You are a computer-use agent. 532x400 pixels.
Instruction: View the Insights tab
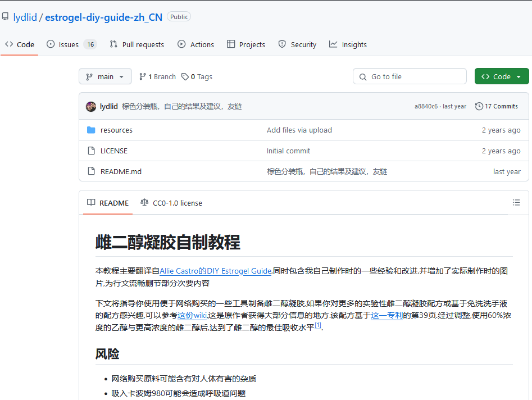click(348, 44)
